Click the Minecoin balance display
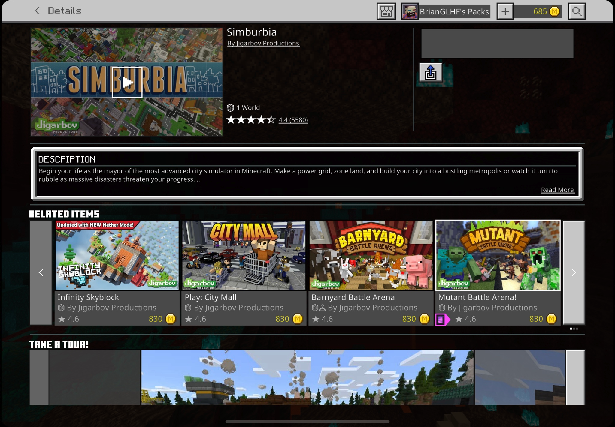 (538, 11)
